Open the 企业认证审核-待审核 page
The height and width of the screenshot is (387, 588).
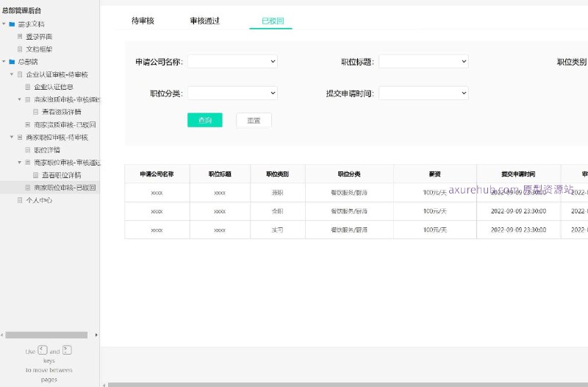pyautogui.click(x=57, y=74)
